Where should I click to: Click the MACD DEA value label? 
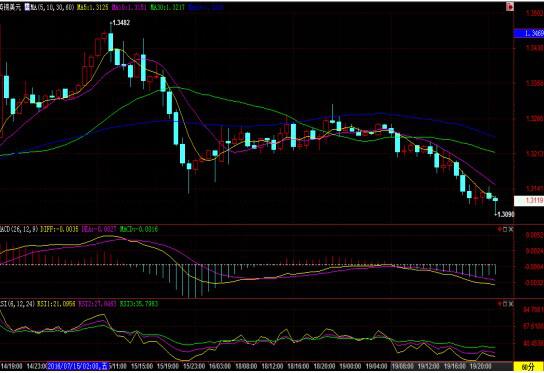tap(99, 229)
